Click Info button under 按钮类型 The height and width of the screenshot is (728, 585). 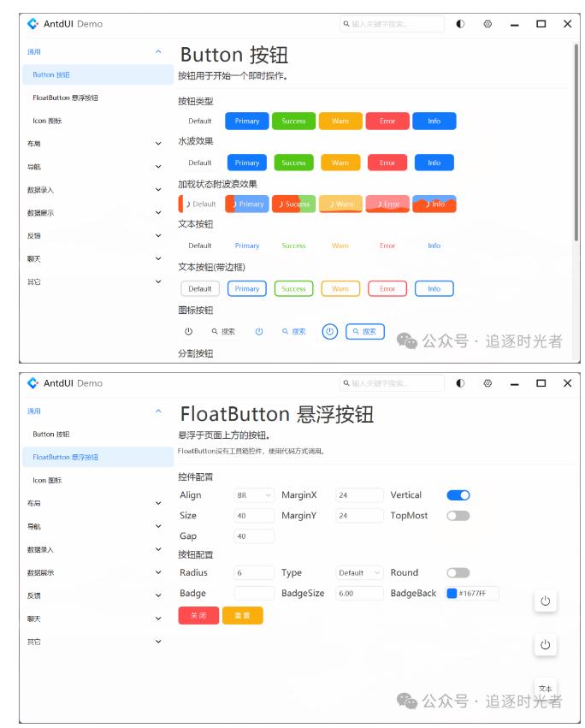click(x=434, y=121)
